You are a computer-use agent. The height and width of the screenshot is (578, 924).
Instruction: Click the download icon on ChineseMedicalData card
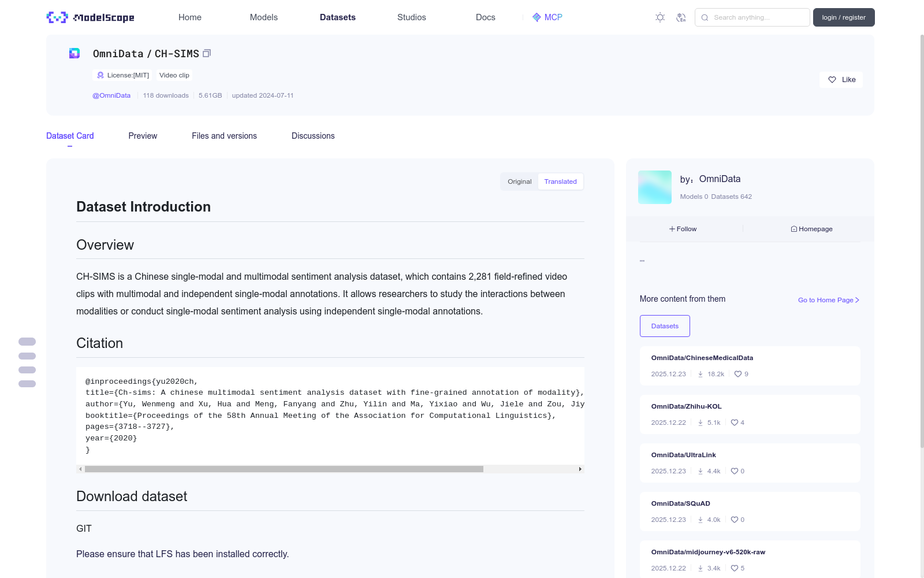coord(701,374)
